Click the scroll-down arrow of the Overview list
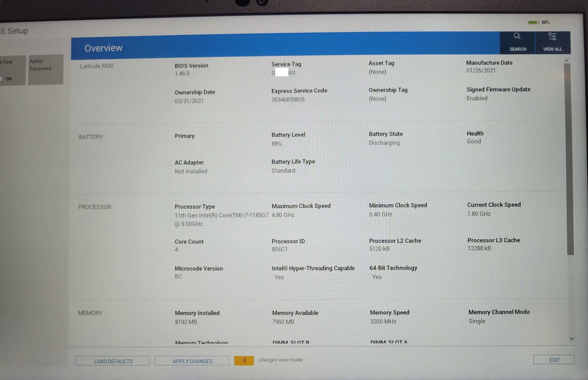Image resolution: width=588 pixels, height=380 pixels. click(x=572, y=339)
